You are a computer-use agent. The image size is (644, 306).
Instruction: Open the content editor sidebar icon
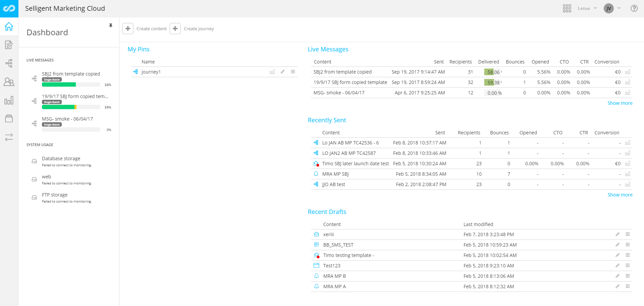tap(9, 45)
